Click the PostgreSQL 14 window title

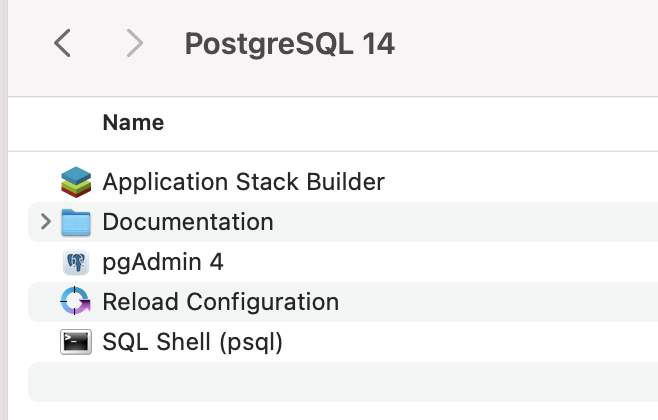pos(290,44)
